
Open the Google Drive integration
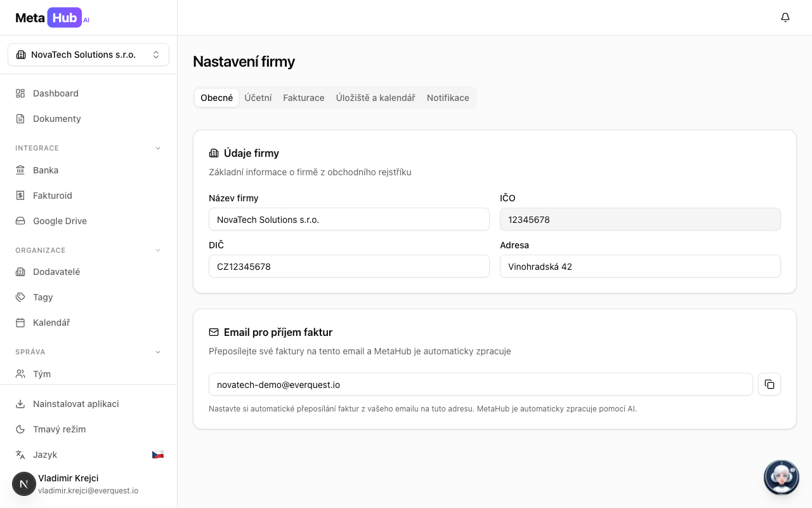[60, 221]
